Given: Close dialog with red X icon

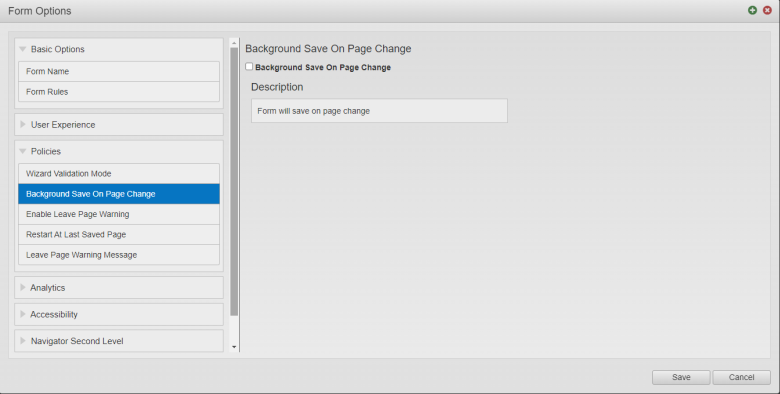Looking at the screenshot, I should coord(767,10).
